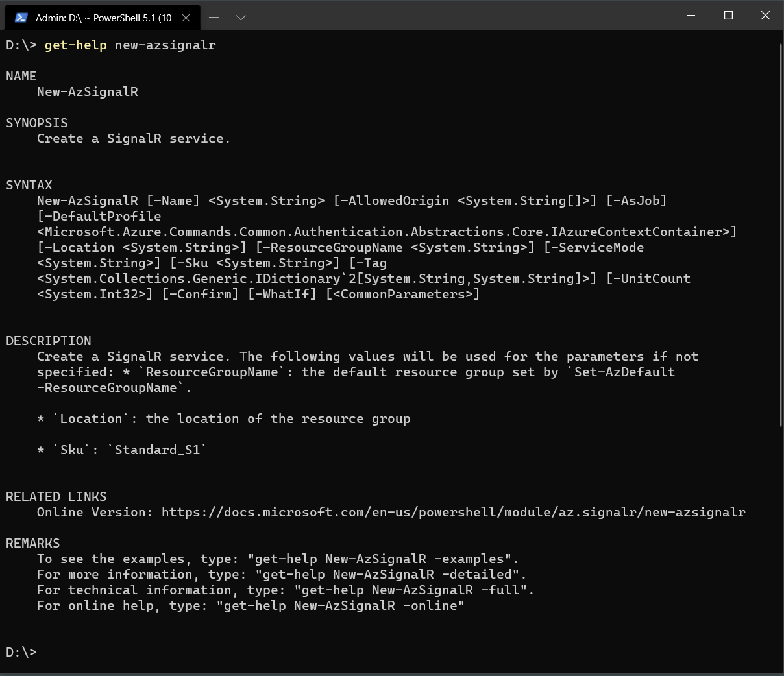Maximize the terminal window
This screenshot has width=784, height=676.
point(728,16)
